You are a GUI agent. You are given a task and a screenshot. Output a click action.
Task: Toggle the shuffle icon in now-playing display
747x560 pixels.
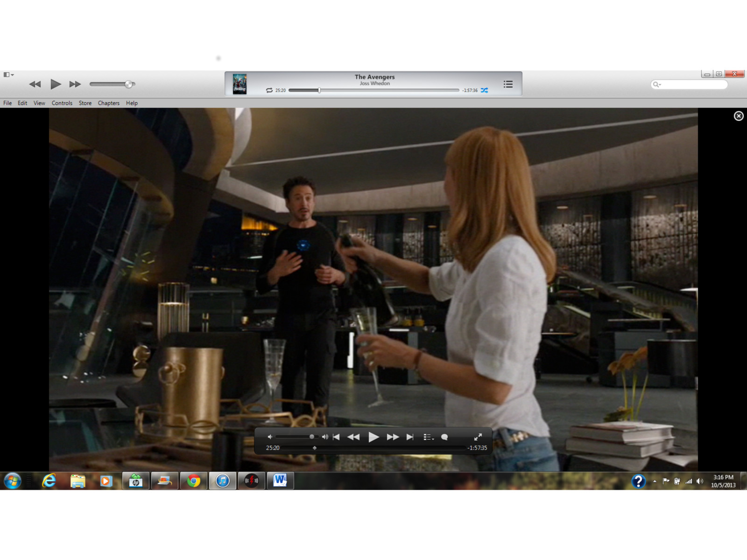point(485,90)
